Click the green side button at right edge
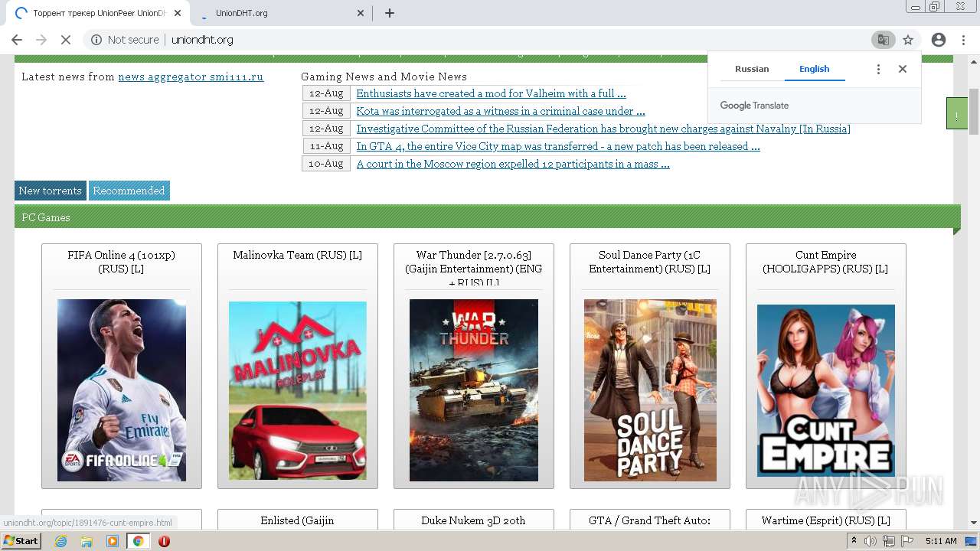Screen dimensions: 980x551 pyautogui.click(x=957, y=114)
